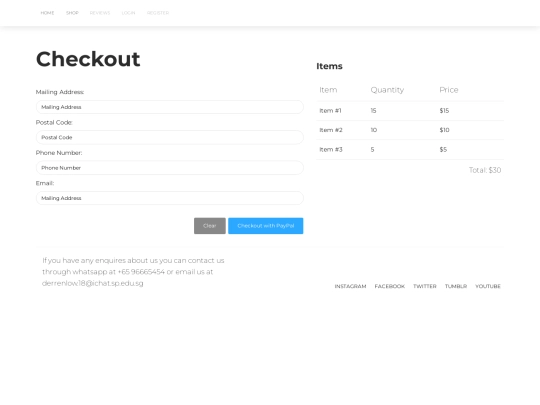Click the Total: $30 text
This screenshot has height=405, width=540.
(x=485, y=170)
